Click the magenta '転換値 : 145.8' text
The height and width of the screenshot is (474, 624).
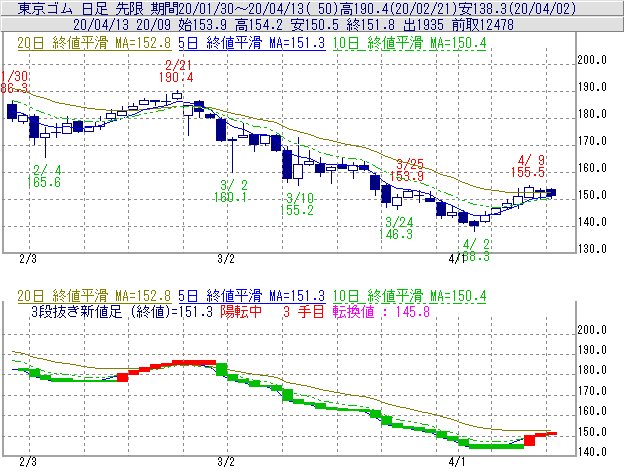tap(382, 312)
